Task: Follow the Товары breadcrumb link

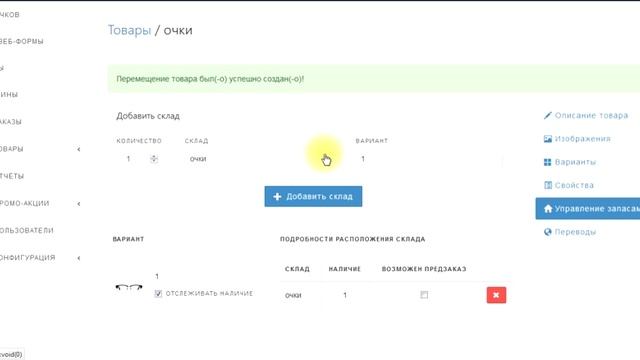Action: 129,30
